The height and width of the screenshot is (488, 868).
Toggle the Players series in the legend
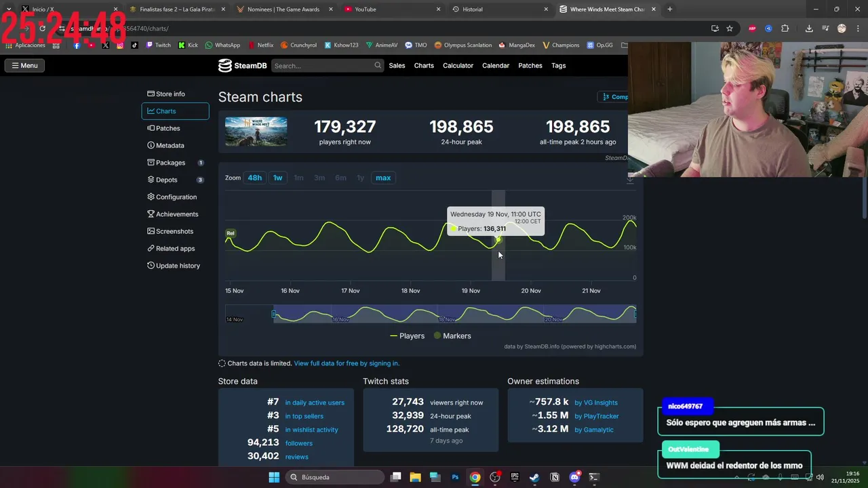click(407, 336)
